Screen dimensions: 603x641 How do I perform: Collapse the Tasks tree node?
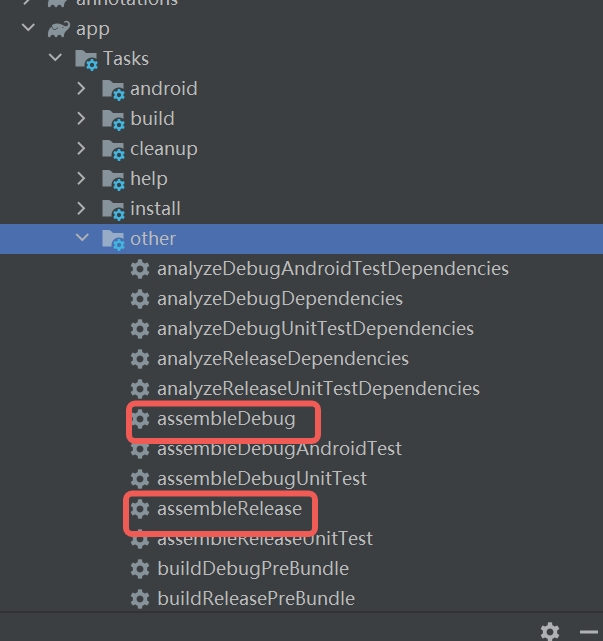click(55, 59)
